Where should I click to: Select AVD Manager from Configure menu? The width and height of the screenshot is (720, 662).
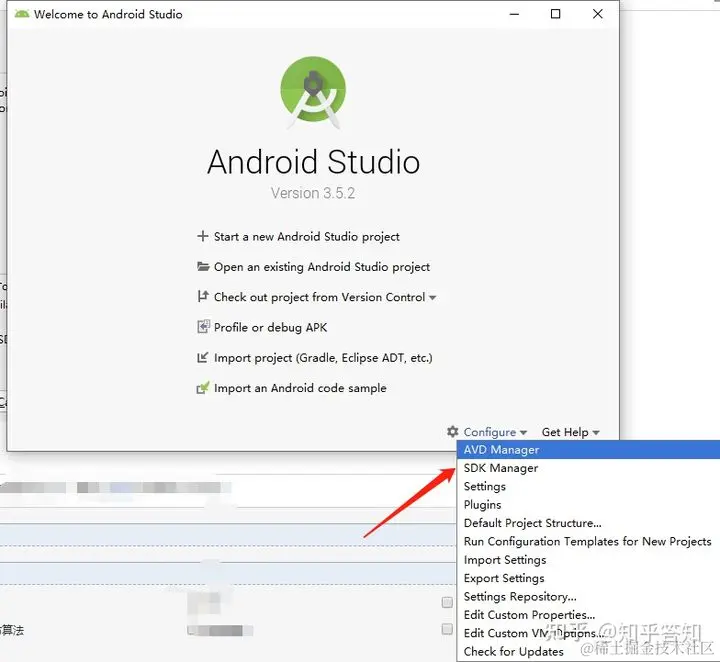pyautogui.click(x=588, y=449)
